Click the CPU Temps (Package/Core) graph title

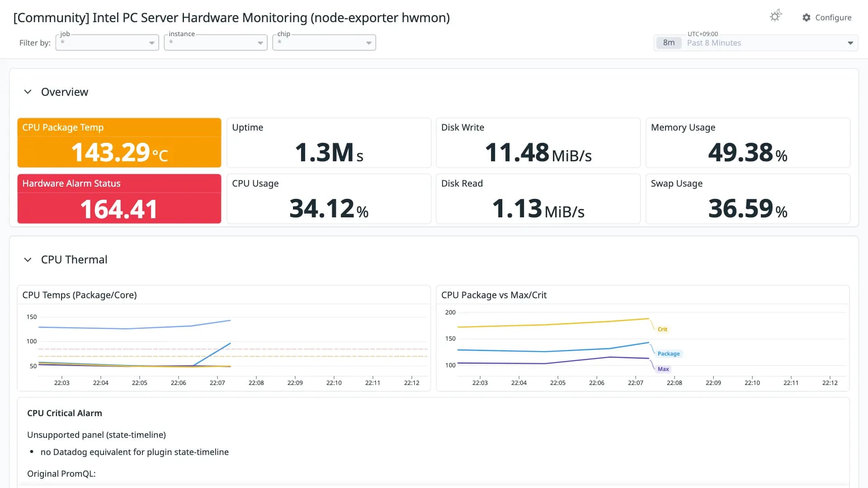point(80,295)
